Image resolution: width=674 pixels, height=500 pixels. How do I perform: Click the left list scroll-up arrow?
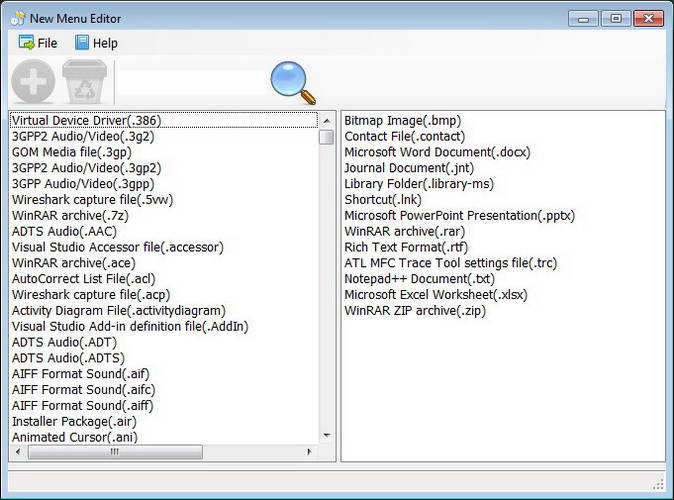point(327,121)
